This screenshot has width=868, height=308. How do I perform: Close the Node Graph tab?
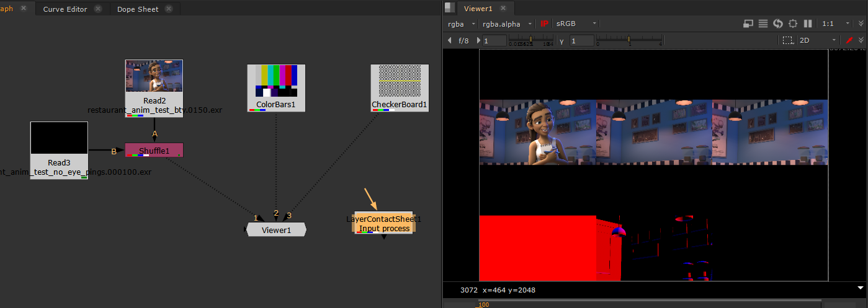coord(24,8)
